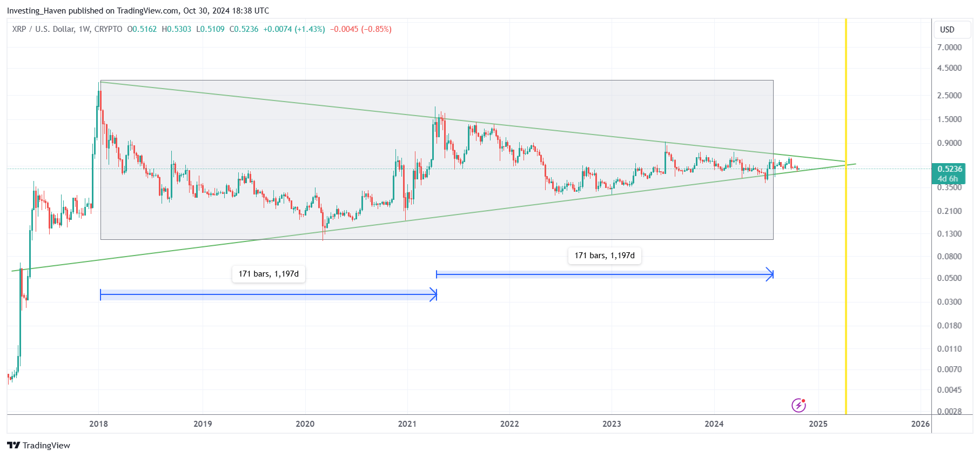Click the 2019 time axis label
Viewport: 980px width, 457px height.
pos(203,424)
